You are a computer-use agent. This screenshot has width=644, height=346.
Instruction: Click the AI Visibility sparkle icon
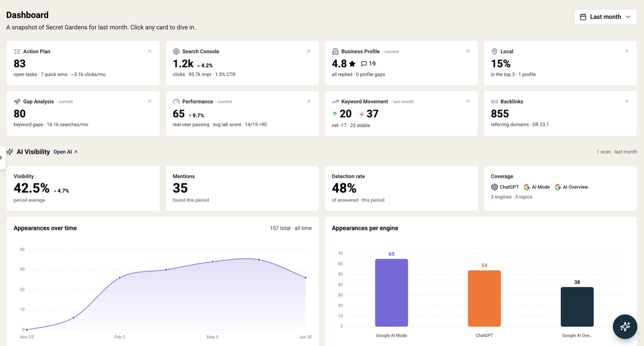pyautogui.click(x=10, y=152)
